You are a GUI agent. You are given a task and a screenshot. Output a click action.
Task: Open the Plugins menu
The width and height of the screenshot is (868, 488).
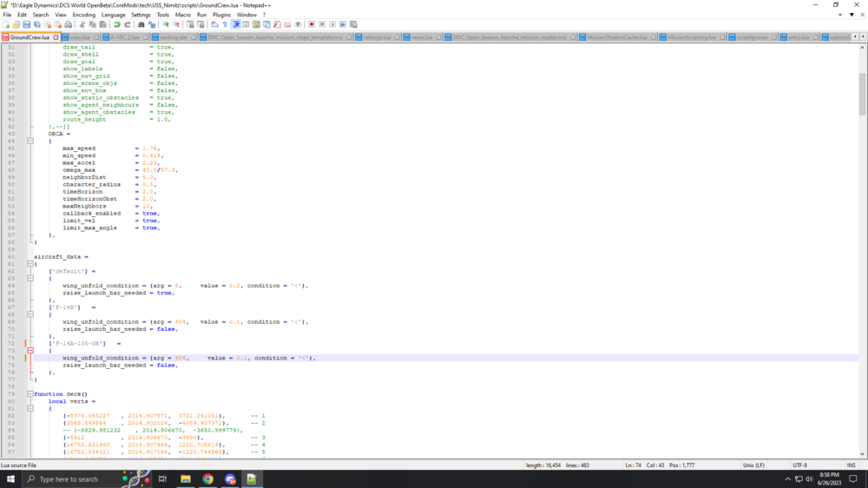pyautogui.click(x=221, y=15)
